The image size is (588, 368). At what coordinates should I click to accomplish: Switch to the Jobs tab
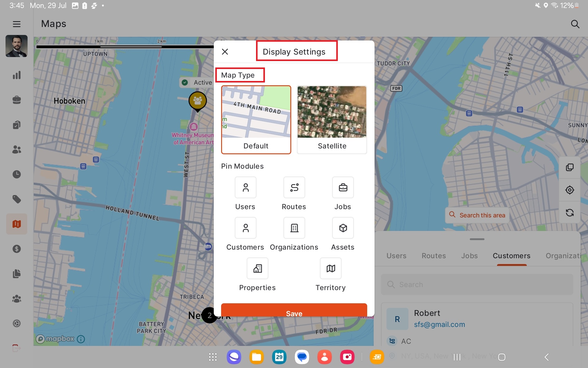(x=469, y=256)
